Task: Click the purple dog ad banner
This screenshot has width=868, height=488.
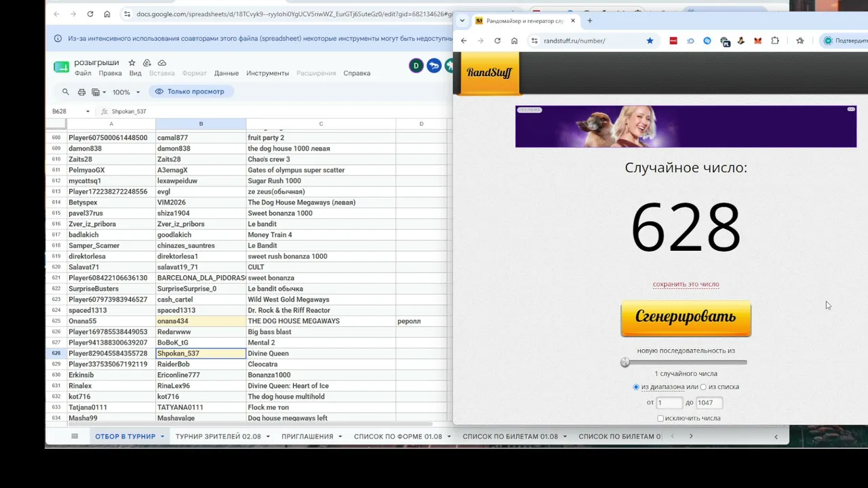Action: click(x=686, y=126)
